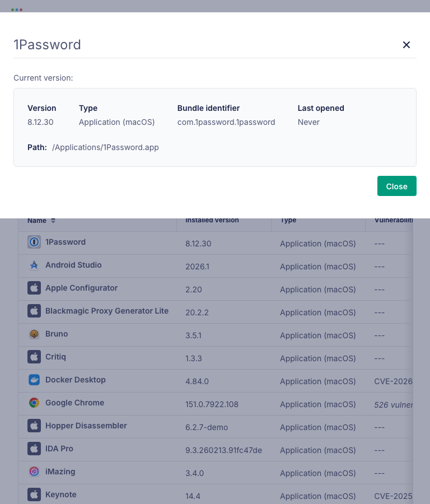The height and width of the screenshot is (504, 430).
Task: Select the Google Chrome name
Action: (74, 403)
